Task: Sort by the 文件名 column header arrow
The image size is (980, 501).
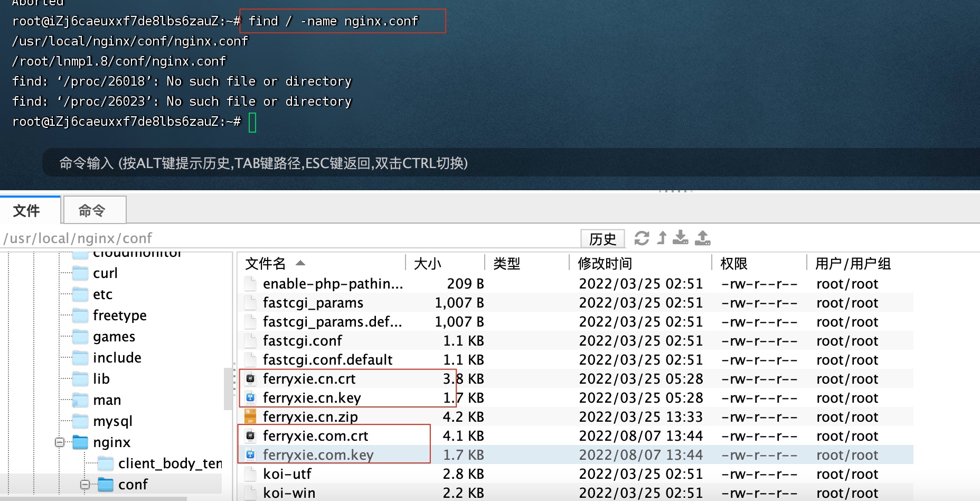Action: point(300,263)
